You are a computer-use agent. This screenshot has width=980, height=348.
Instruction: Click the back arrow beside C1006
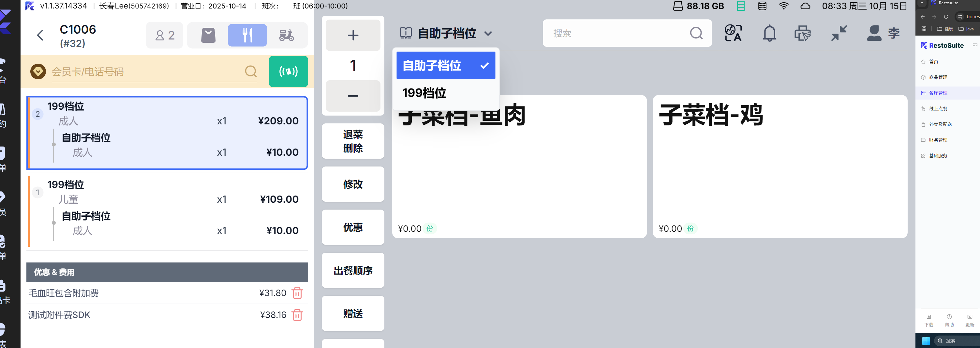[40, 35]
